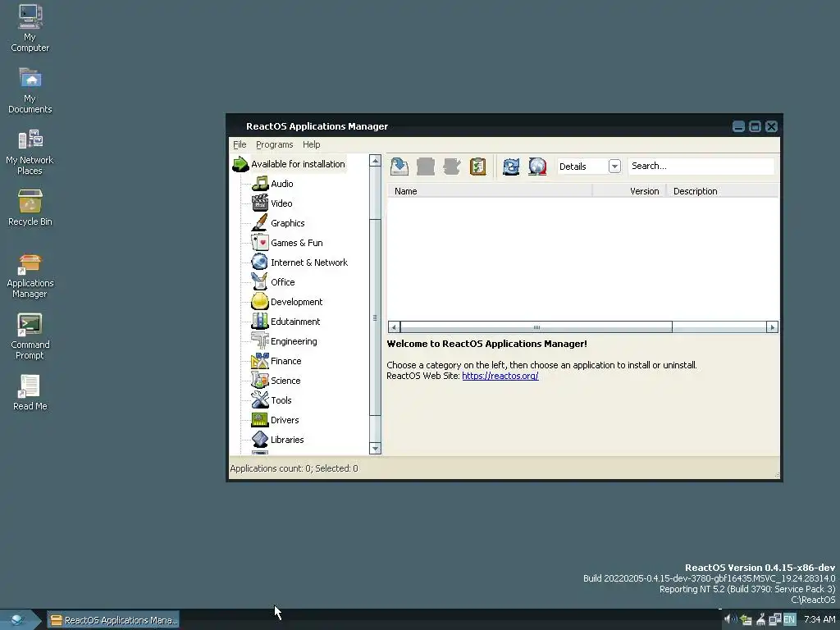Click the vertical scrollbar thumb in category tree
Image resolution: width=840 pixels, height=630 pixels.
375,317
